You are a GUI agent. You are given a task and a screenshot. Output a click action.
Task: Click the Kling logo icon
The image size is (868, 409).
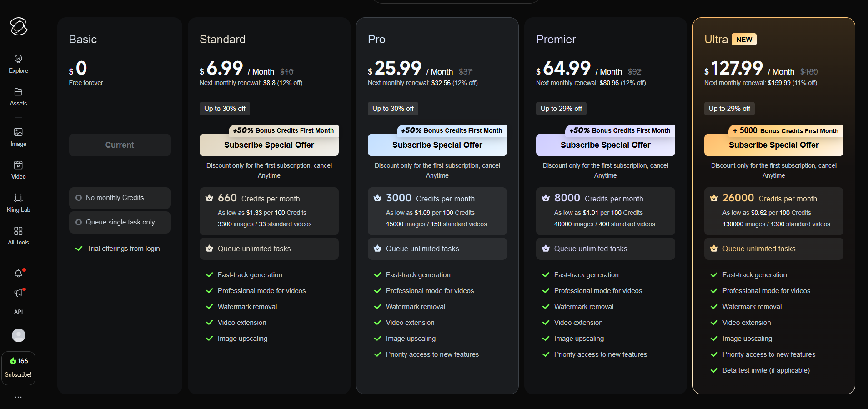pos(19,26)
